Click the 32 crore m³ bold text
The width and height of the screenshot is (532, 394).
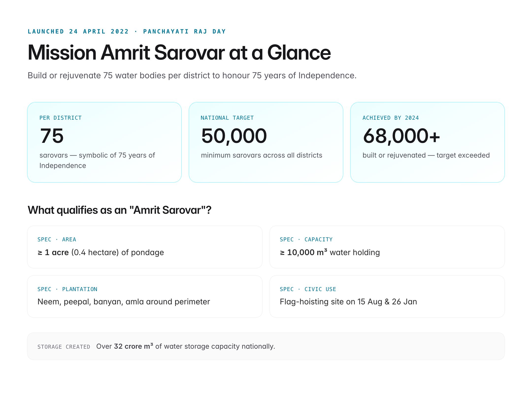133,346
